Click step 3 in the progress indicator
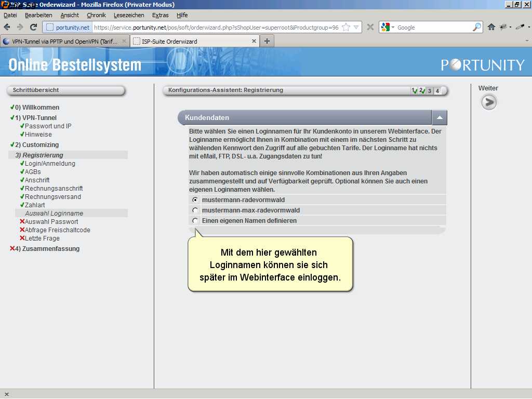Screen dimensions: 532x399 click(430, 91)
